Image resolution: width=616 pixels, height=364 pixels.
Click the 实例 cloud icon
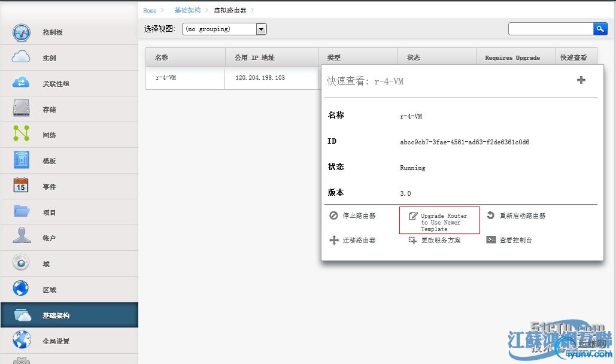[21, 57]
